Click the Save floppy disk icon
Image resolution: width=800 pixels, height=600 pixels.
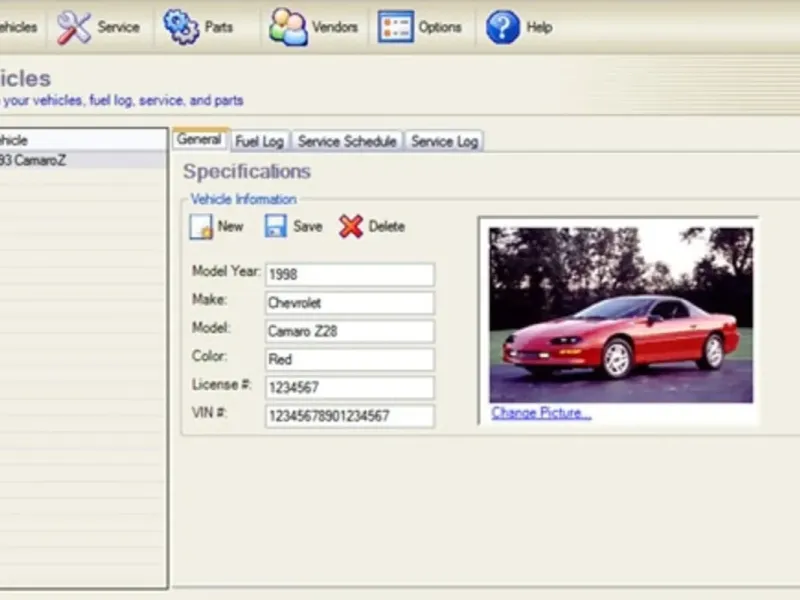tap(276, 227)
